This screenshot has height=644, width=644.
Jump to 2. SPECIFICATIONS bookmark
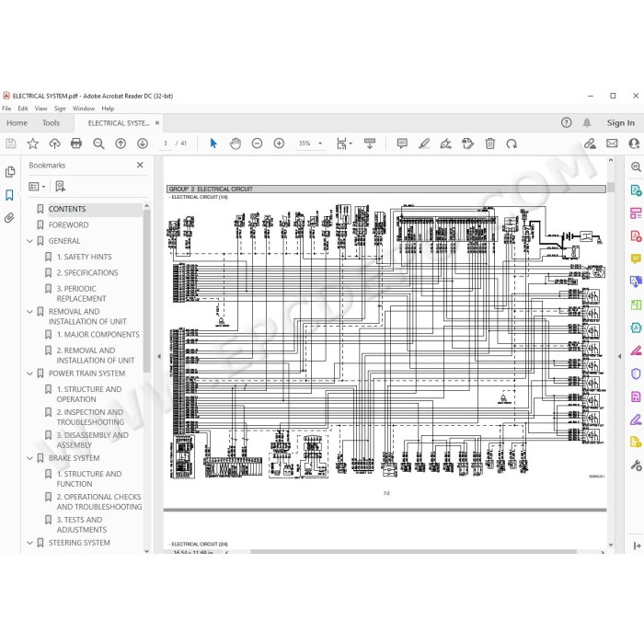87,272
